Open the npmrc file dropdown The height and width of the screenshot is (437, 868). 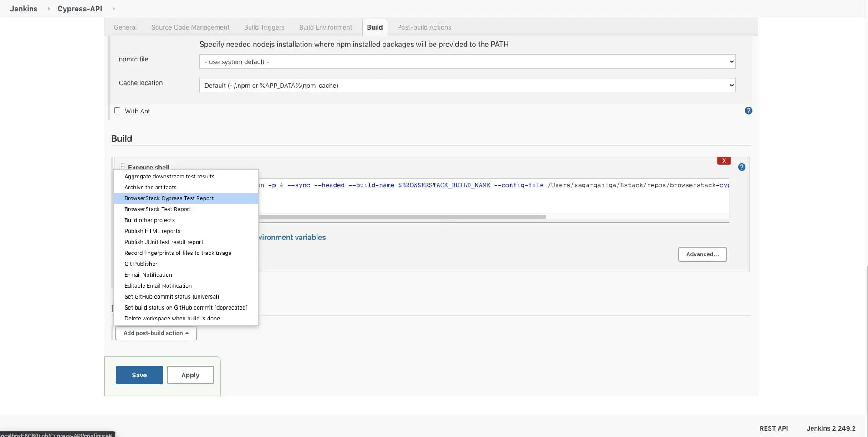[467, 62]
